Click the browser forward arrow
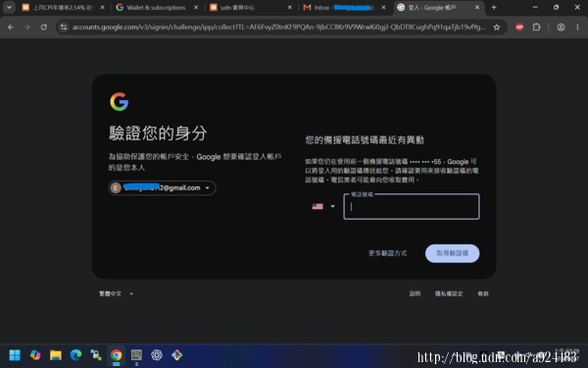The image size is (588, 368). pos(27,27)
